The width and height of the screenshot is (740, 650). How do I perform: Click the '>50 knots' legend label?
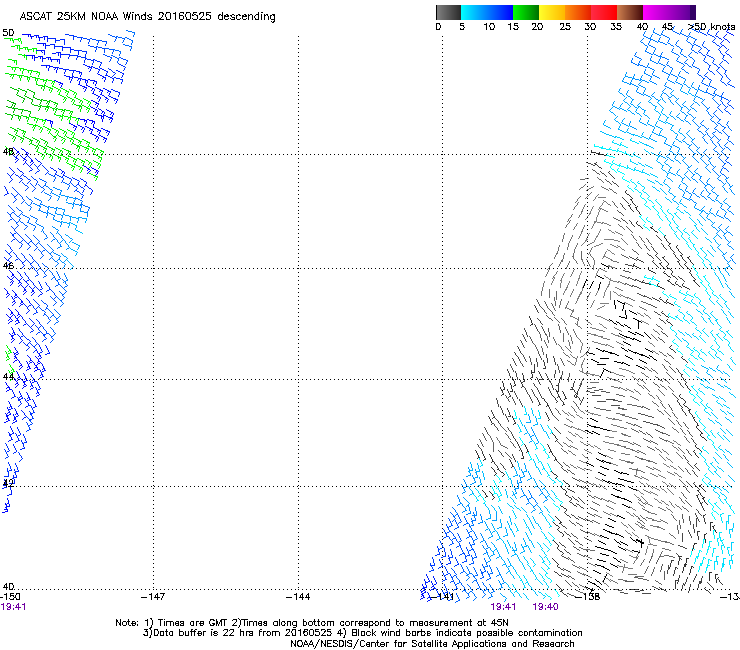pos(711,27)
